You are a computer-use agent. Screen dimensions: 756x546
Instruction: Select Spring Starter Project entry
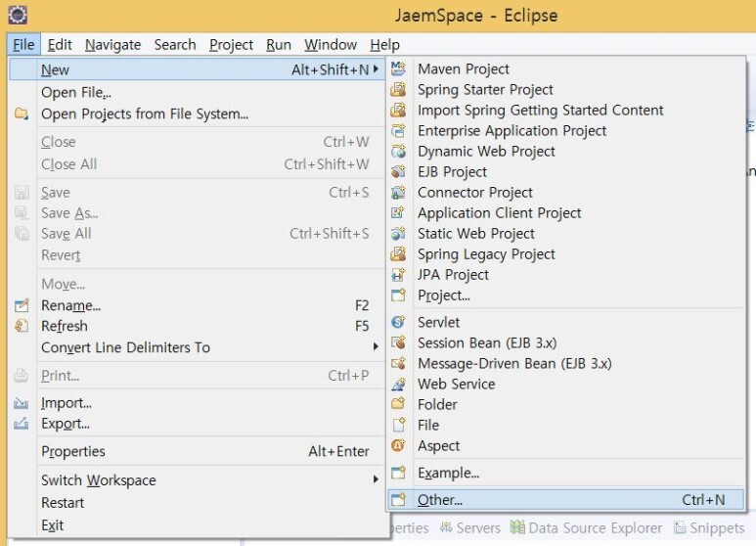(566, 90)
